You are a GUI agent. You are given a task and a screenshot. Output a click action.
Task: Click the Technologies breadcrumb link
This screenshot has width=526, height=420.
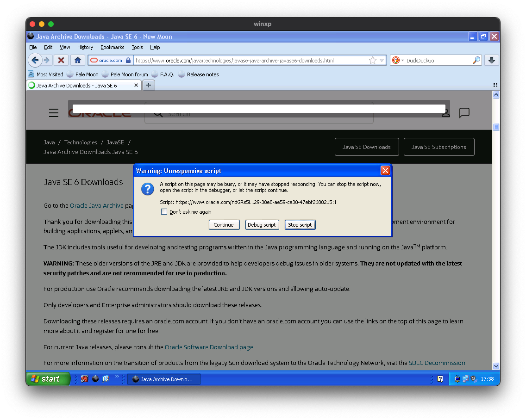[81, 142]
